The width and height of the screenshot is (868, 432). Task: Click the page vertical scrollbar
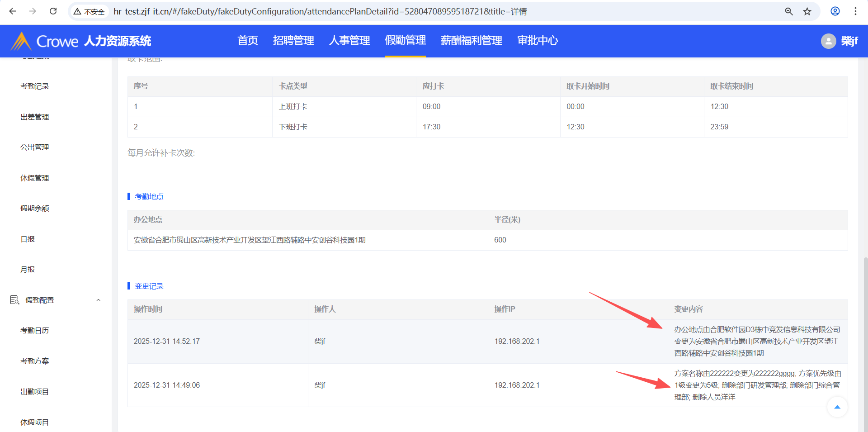865,344
